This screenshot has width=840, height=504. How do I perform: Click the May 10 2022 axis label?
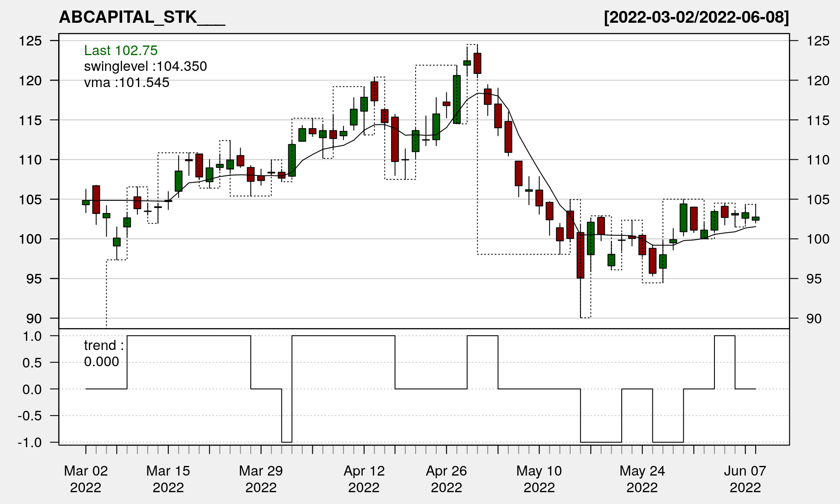pyautogui.click(x=539, y=479)
